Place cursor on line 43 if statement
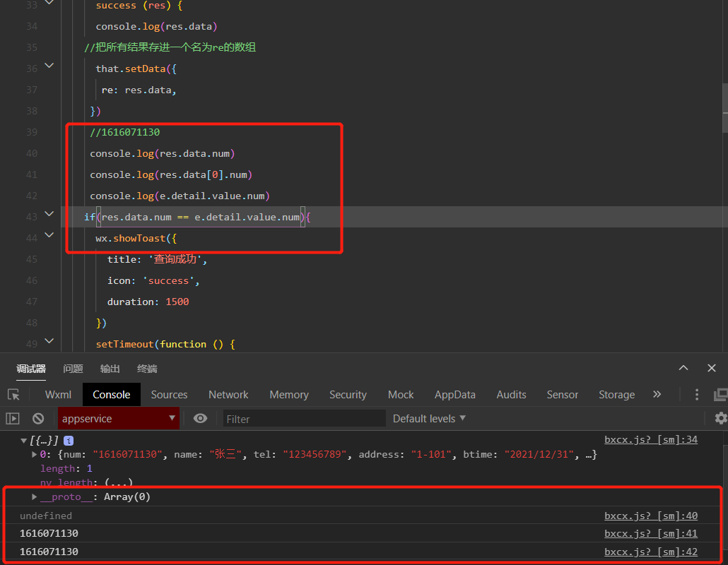Image resolution: width=728 pixels, height=565 pixels. click(197, 217)
